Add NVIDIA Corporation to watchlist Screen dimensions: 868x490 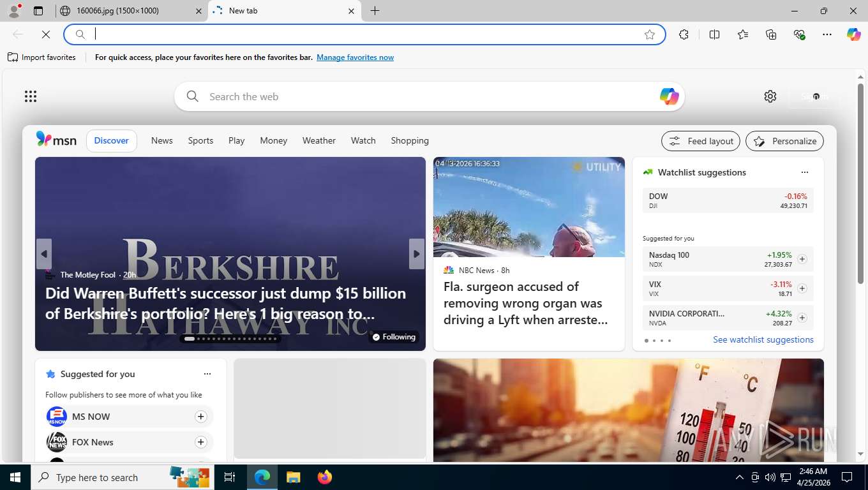pos(802,318)
